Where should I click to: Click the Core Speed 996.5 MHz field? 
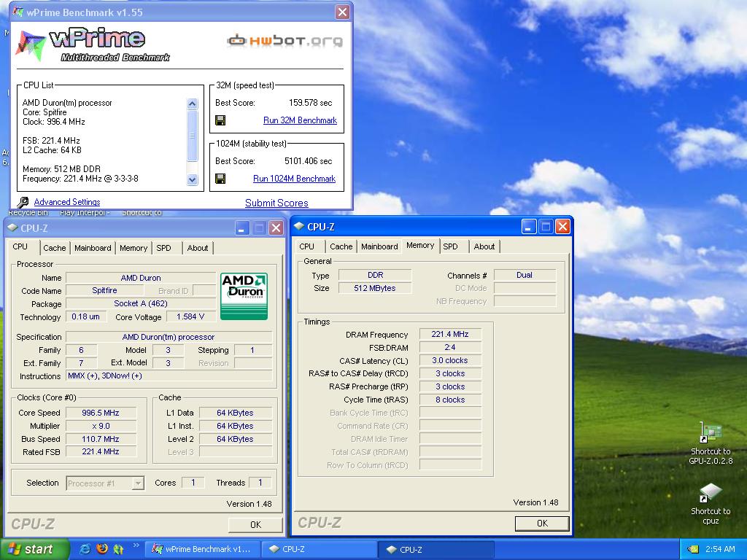click(101, 413)
